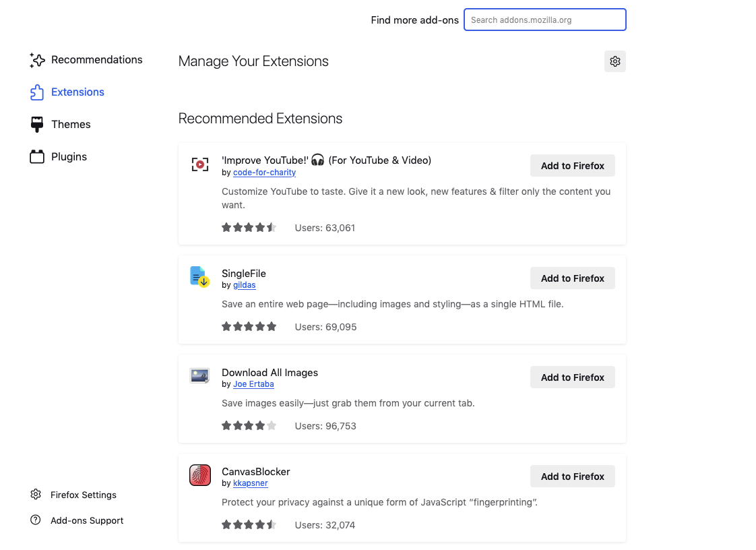Viewport: 756px width, 550px height.
Task: Add SingleFile to Firefox
Action: (x=572, y=278)
